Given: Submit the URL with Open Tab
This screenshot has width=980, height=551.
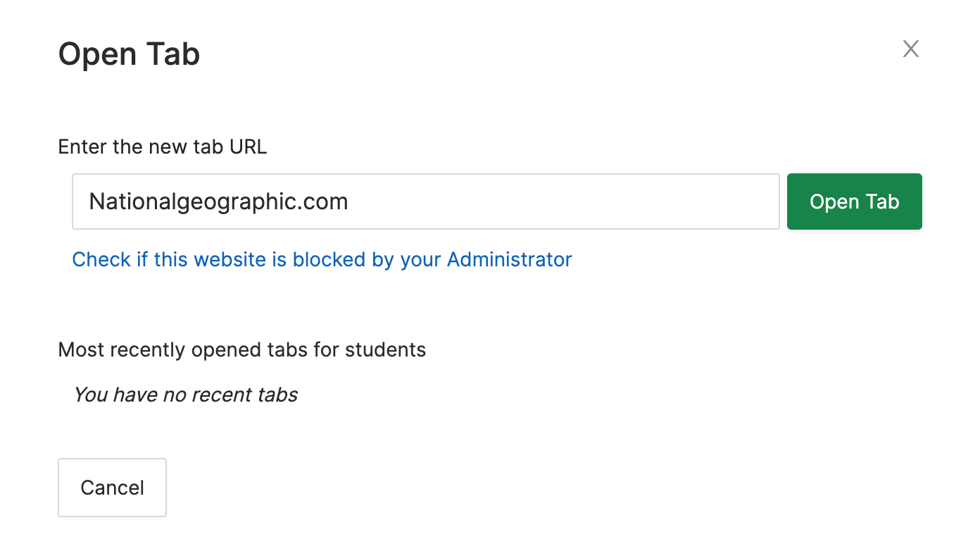Looking at the screenshot, I should [854, 202].
